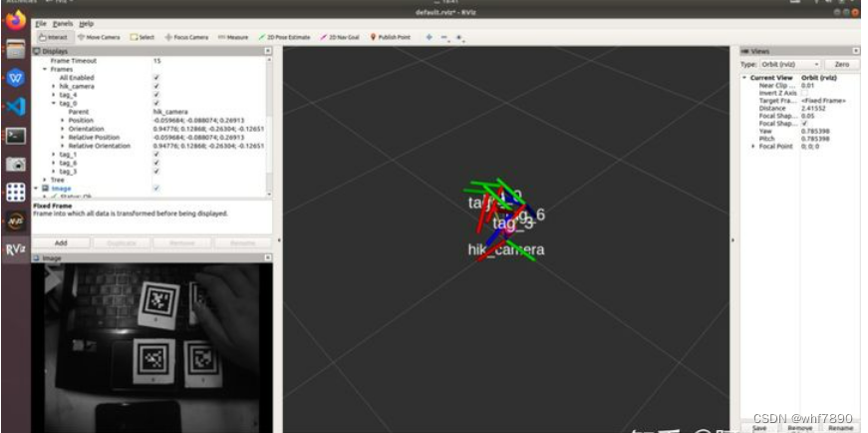Toggle the tag_4 frame checkbox

156,95
